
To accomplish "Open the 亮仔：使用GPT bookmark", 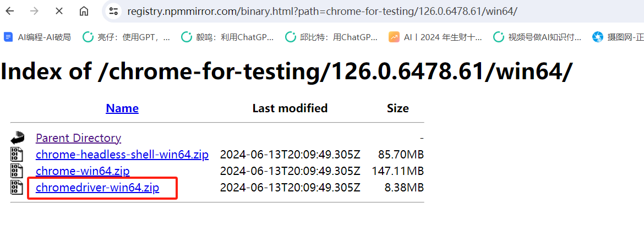I will point(126,37).
